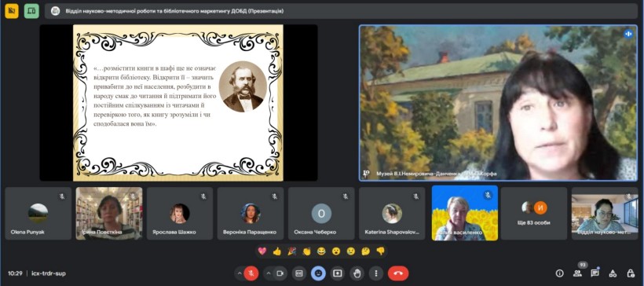The image size is (644, 286).
Task: Click the red leave call button
Action: [x=398, y=273]
